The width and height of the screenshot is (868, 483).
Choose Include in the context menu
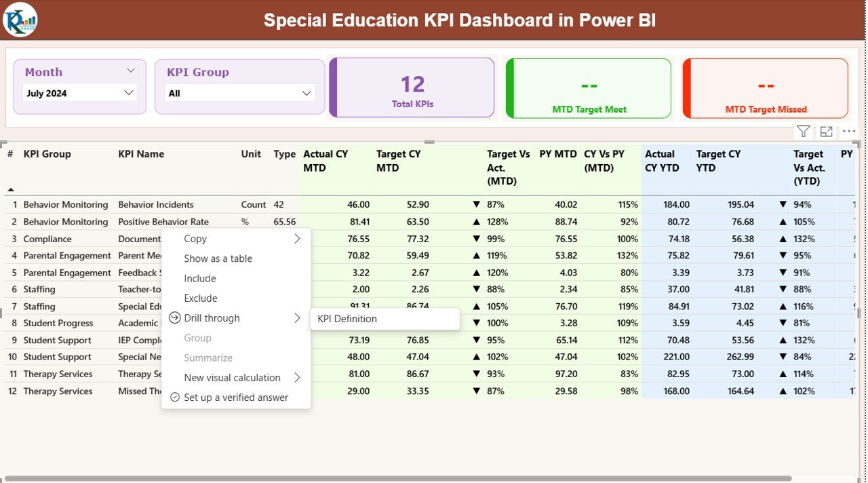[200, 278]
